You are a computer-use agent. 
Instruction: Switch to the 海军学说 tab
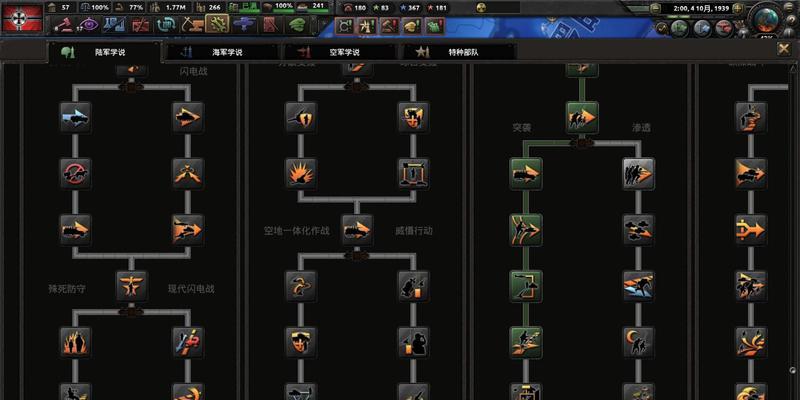222,52
